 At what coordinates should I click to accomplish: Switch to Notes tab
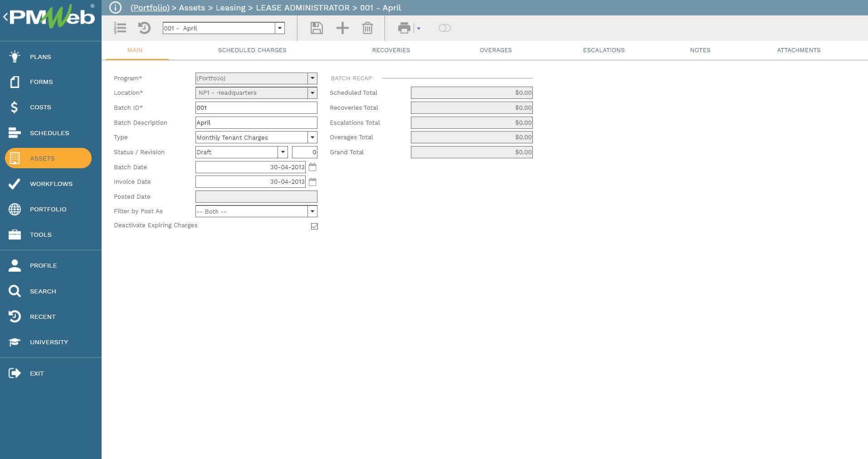700,50
